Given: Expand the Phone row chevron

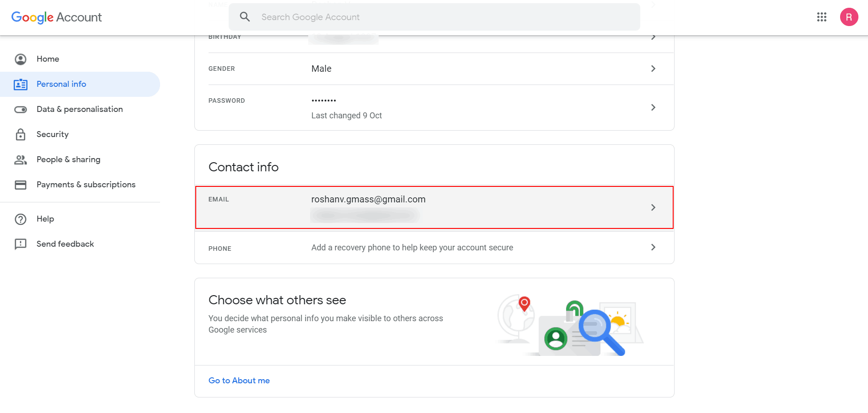Looking at the screenshot, I should pos(653,247).
